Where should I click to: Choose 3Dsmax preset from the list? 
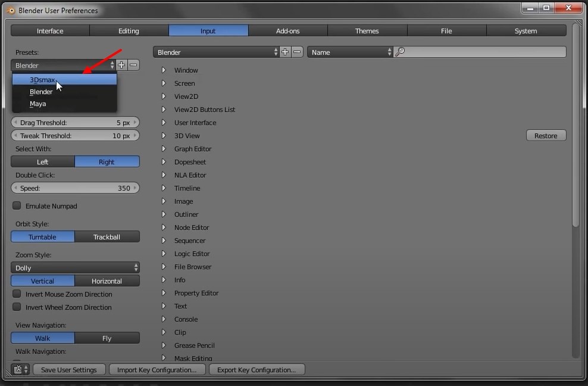tap(64, 80)
